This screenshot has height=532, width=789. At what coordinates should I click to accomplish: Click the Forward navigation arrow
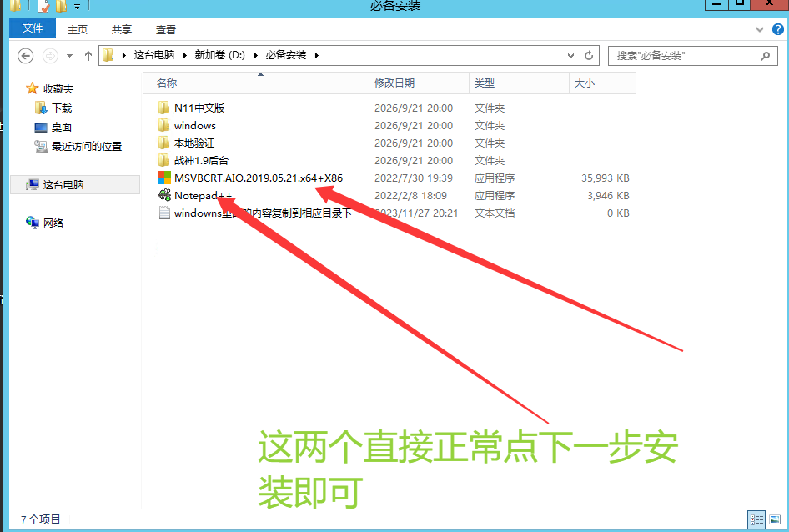point(50,55)
